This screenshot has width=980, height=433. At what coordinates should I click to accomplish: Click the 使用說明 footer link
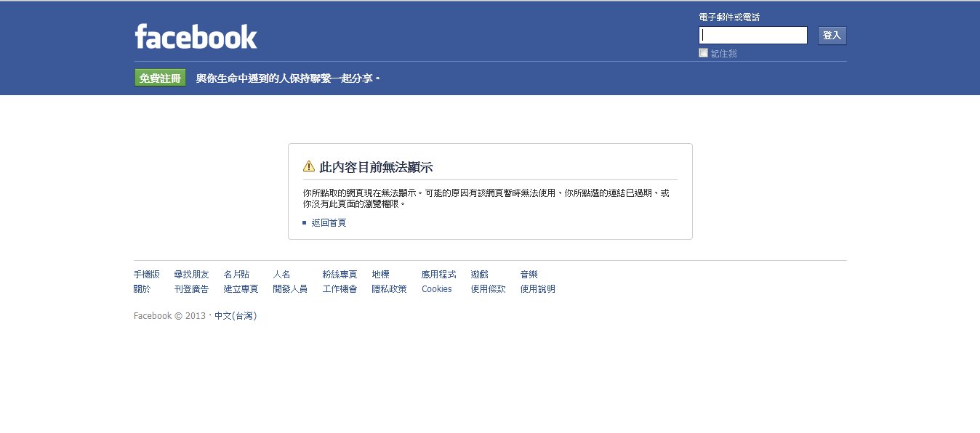537,288
